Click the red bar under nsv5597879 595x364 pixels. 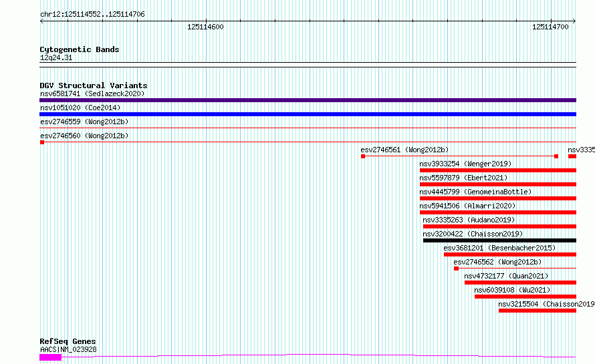[498, 184]
